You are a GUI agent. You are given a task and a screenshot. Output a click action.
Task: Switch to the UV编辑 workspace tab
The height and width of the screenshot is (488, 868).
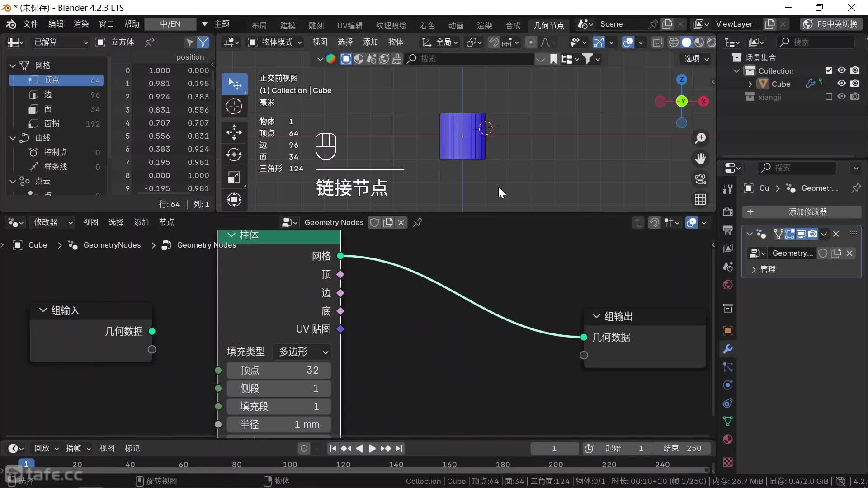350,25
